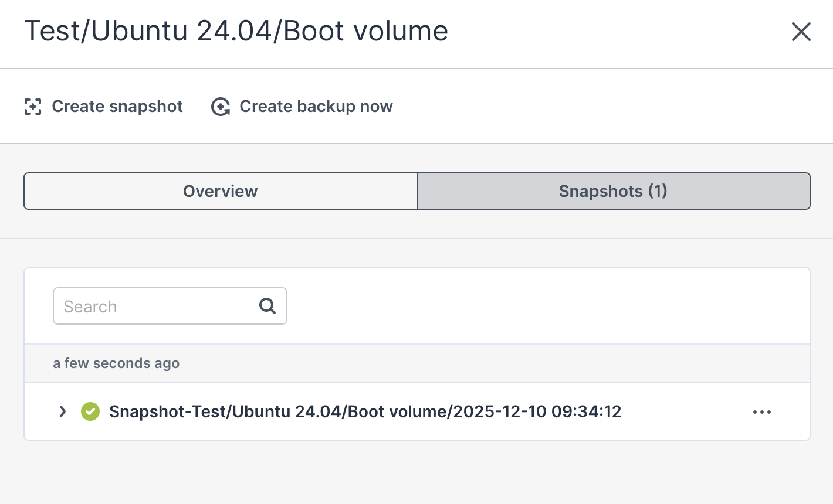Image resolution: width=833 pixels, height=504 pixels.
Task: Click the "a few seconds ago" group header
Action: (116, 363)
